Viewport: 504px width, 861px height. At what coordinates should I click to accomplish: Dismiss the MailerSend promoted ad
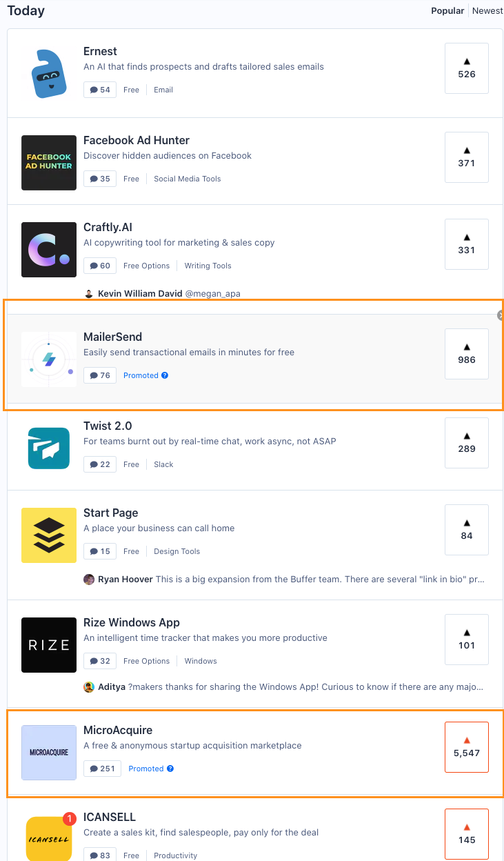coord(501,315)
